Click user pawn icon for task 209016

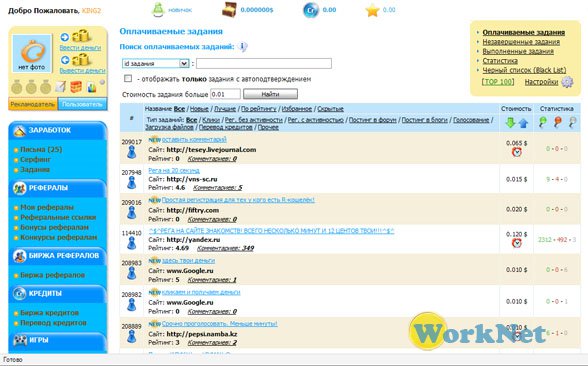[131, 213]
